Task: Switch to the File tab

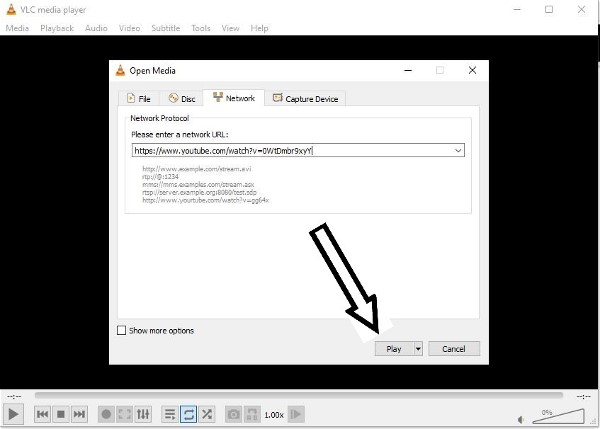Action: 139,98
